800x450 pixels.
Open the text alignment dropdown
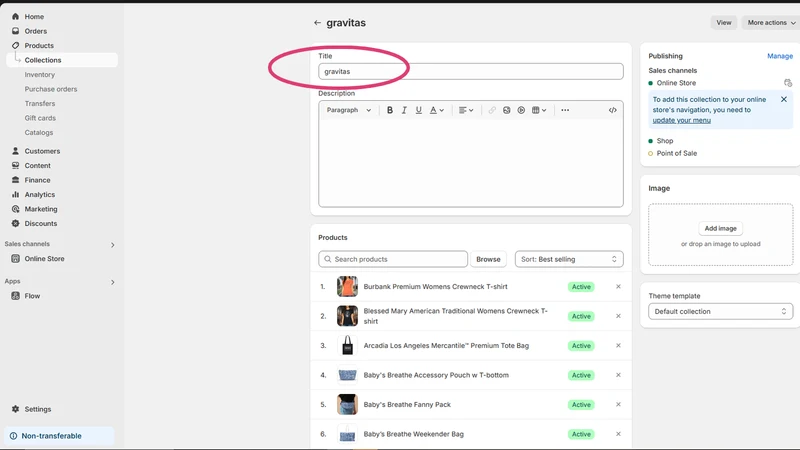pyautogui.click(x=466, y=110)
